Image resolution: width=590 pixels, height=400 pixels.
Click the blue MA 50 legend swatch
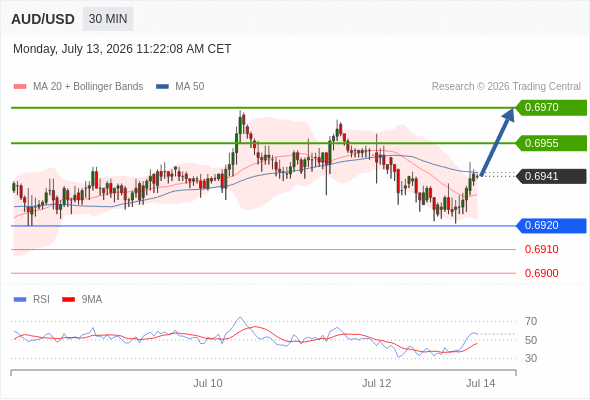pyautogui.click(x=162, y=87)
